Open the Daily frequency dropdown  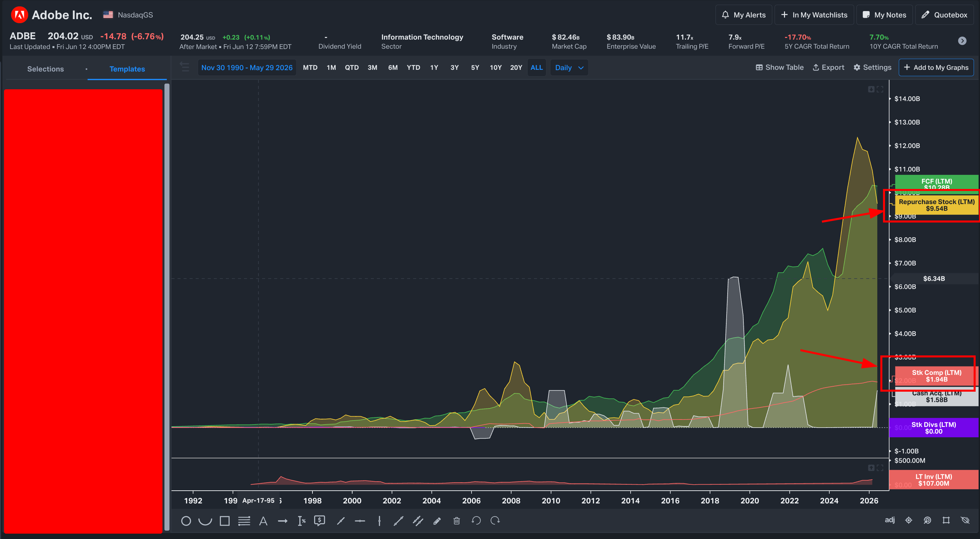pyautogui.click(x=569, y=68)
